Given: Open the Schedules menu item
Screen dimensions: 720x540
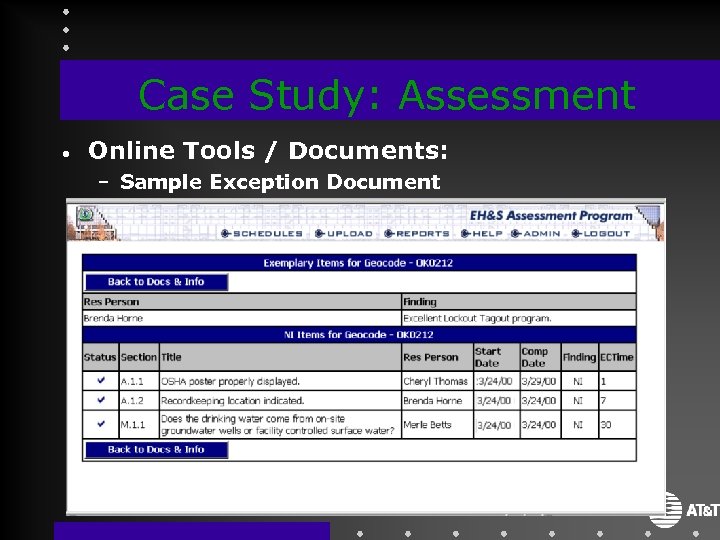Looking at the screenshot, I should point(262,234).
